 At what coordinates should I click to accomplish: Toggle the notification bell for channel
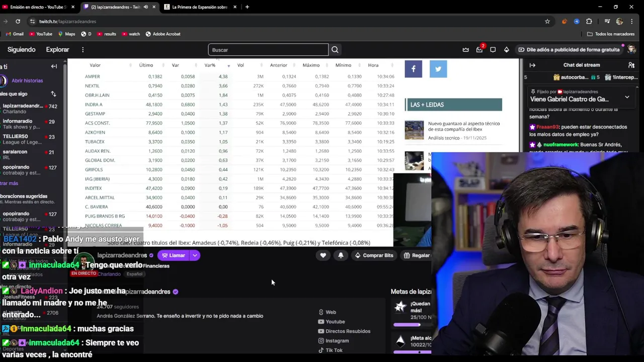point(341,255)
